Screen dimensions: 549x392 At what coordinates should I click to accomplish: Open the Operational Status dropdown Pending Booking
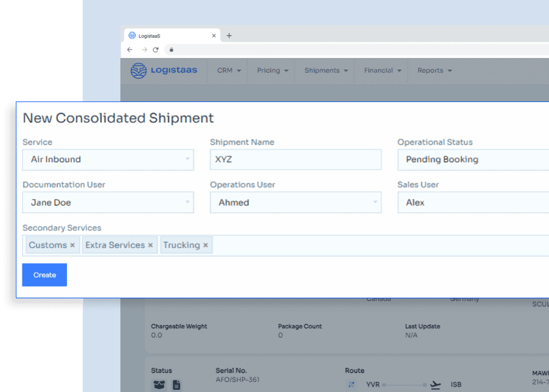[x=473, y=159]
